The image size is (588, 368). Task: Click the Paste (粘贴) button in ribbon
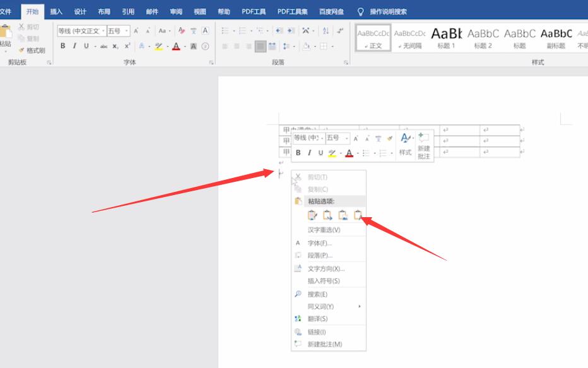5,37
